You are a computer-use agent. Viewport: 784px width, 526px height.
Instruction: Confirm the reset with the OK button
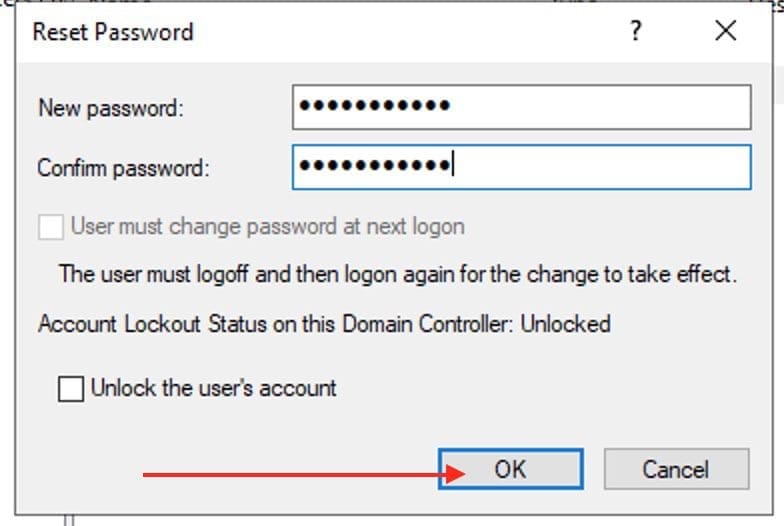point(510,469)
